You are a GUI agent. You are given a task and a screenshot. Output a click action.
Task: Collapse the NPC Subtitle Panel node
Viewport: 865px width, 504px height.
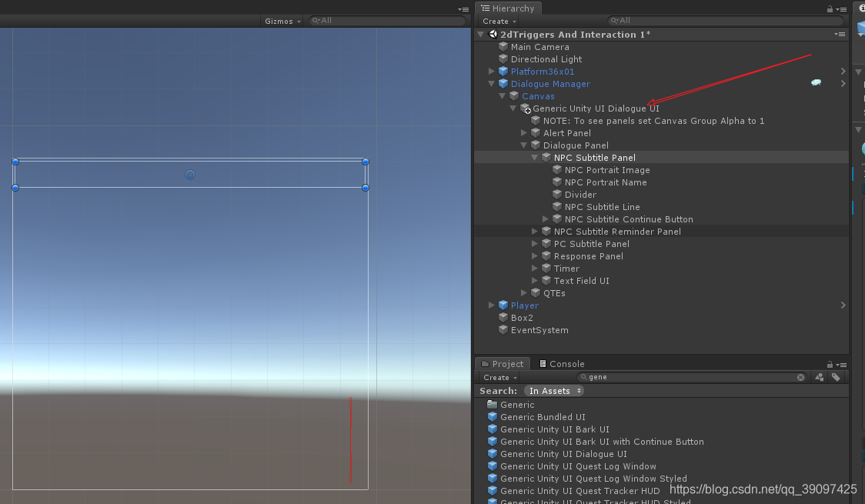click(x=534, y=158)
